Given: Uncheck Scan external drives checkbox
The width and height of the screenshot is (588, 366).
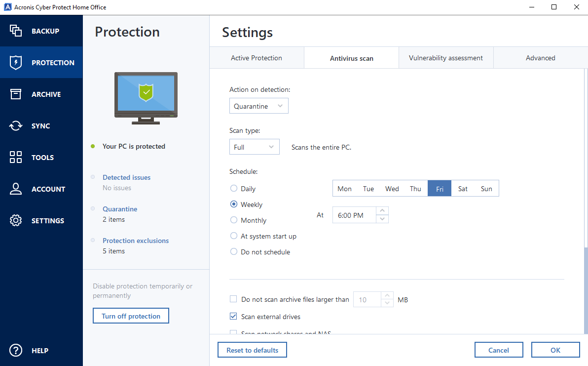Looking at the screenshot, I should [233, 317].
